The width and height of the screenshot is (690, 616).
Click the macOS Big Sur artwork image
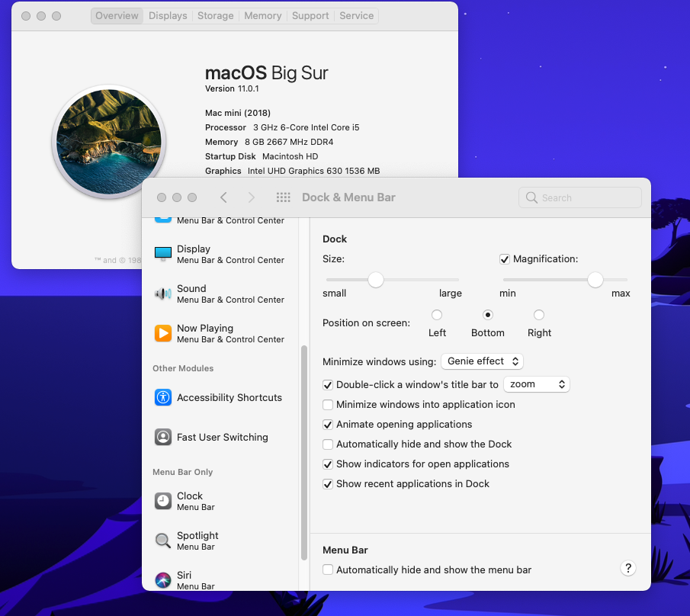click(109, 142)
